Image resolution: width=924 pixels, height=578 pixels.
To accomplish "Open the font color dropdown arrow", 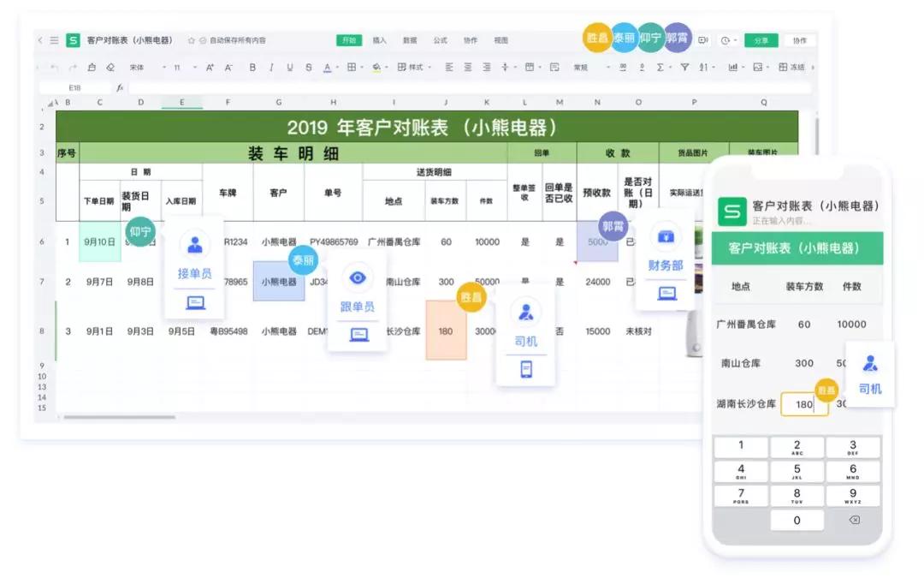I will pyautogui.click(x=337, y=67).
